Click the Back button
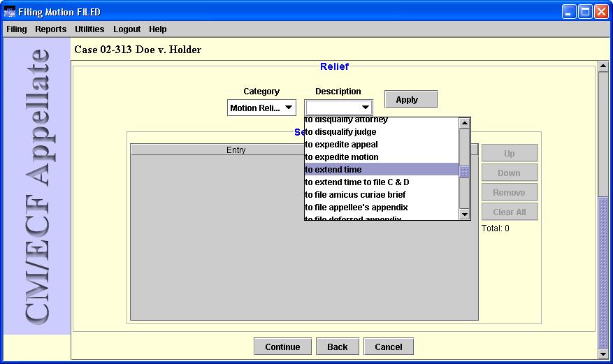 338,347
